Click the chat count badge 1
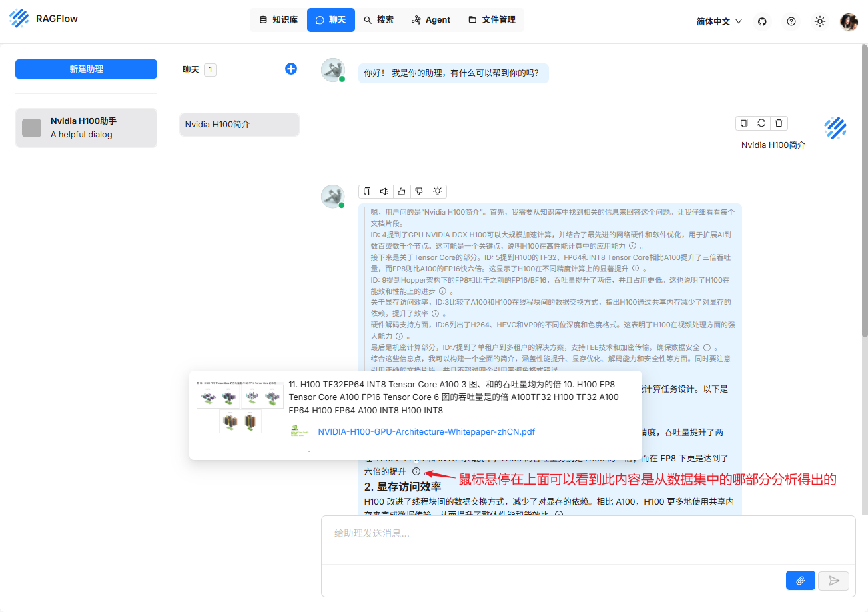This screenshot has height=612, width=868. point(210,69)
